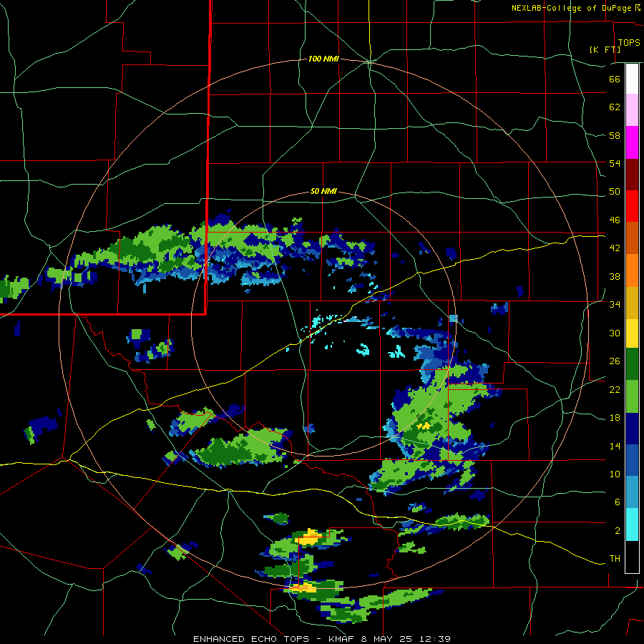
Task: Click the 10 legend value
Action: pyautogui.click(x=615, y=474)
